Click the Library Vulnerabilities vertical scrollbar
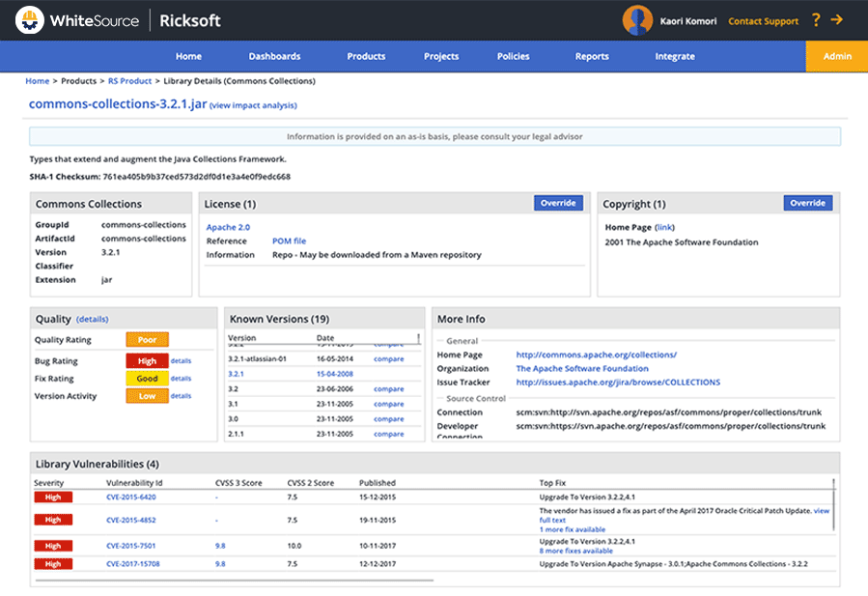This screenshot has height=596, width=868. [x=833, y=504]
